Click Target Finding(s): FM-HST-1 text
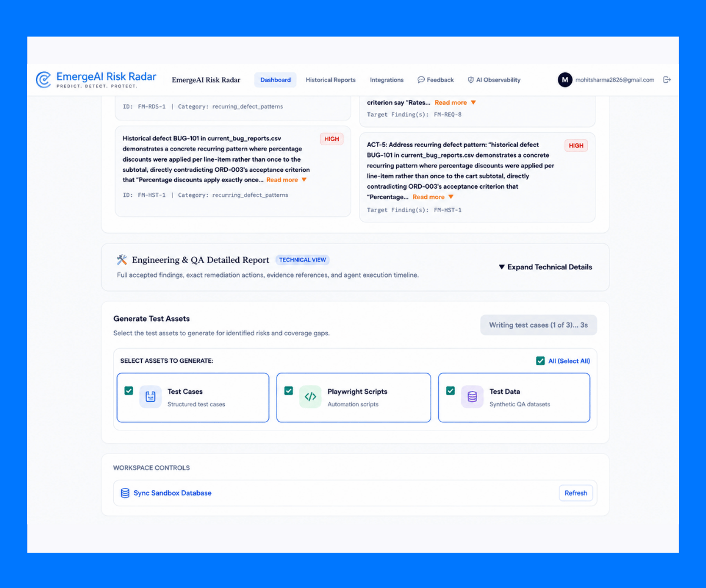 tap(414, 210)
